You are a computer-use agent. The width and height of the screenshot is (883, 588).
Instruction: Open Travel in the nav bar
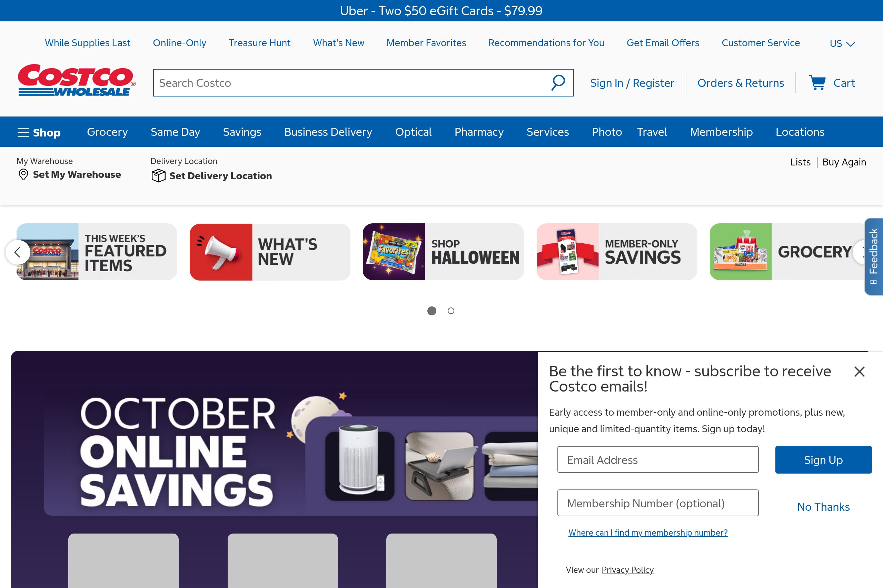pos(652,132)
